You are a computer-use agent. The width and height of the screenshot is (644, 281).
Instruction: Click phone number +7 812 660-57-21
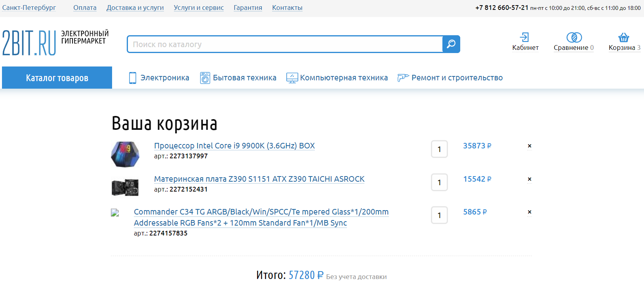click(x=502, y=8)
